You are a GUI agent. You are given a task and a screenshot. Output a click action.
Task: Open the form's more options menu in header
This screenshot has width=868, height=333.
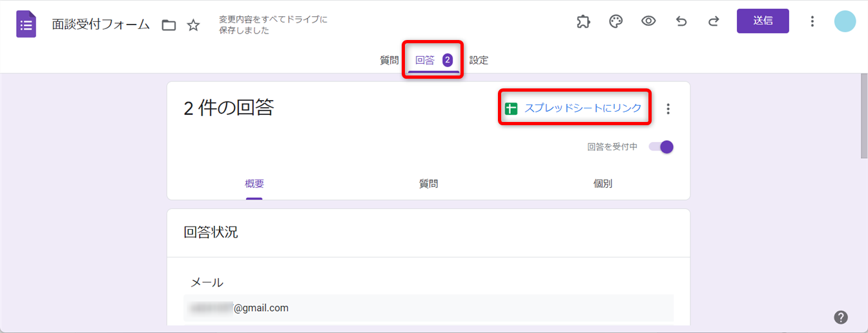(x=812, y=21)
